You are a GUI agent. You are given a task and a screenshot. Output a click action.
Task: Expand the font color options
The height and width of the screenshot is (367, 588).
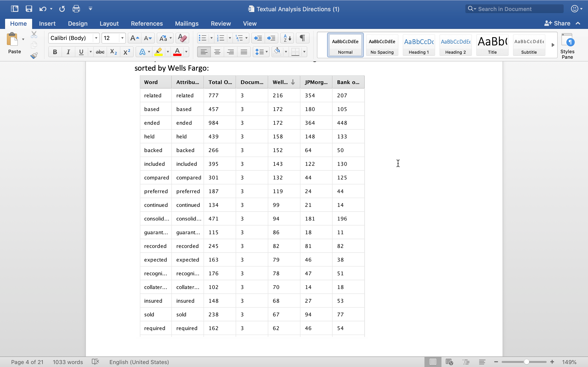click(186, 52)
